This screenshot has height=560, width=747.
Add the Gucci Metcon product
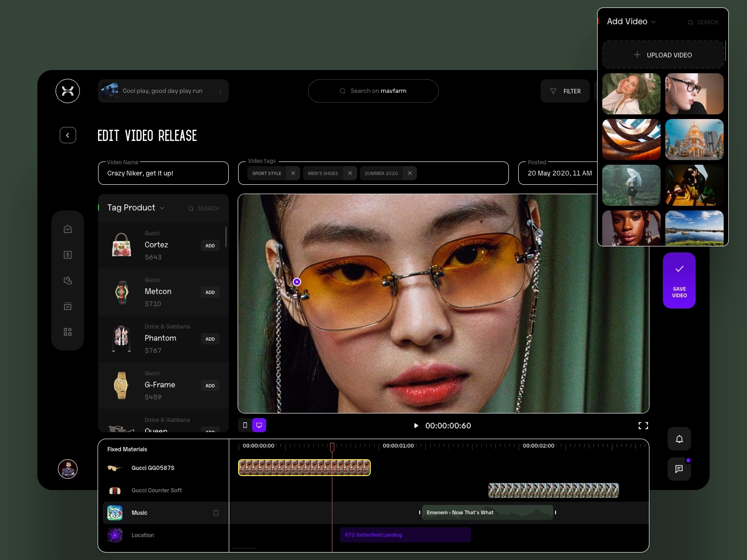point(210,292)
